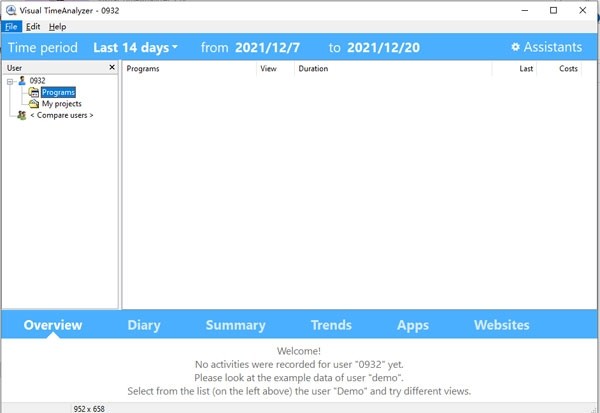Click the Programs folder icon
Viewport: 600px width, 413px height.
tap(34, 92)
